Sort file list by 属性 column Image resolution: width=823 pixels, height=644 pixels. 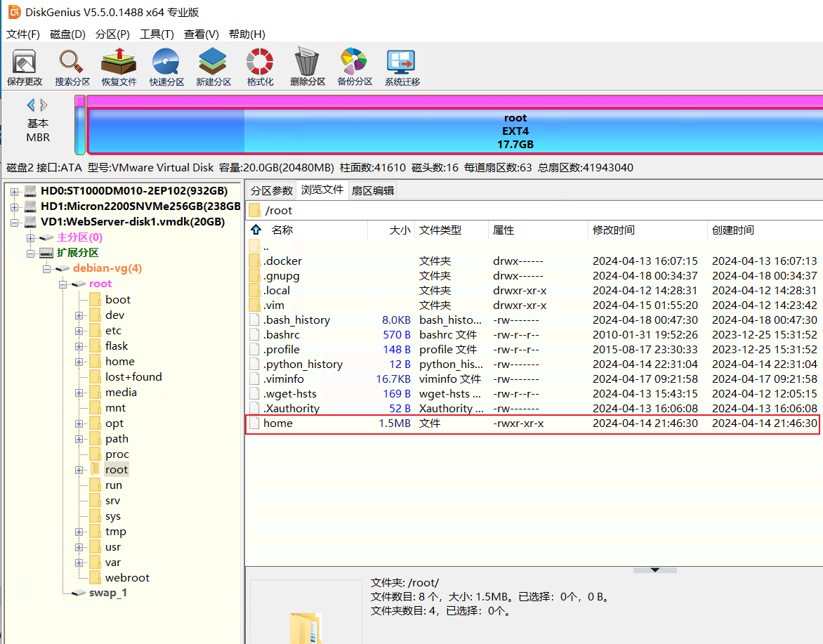tap(503, 230)
